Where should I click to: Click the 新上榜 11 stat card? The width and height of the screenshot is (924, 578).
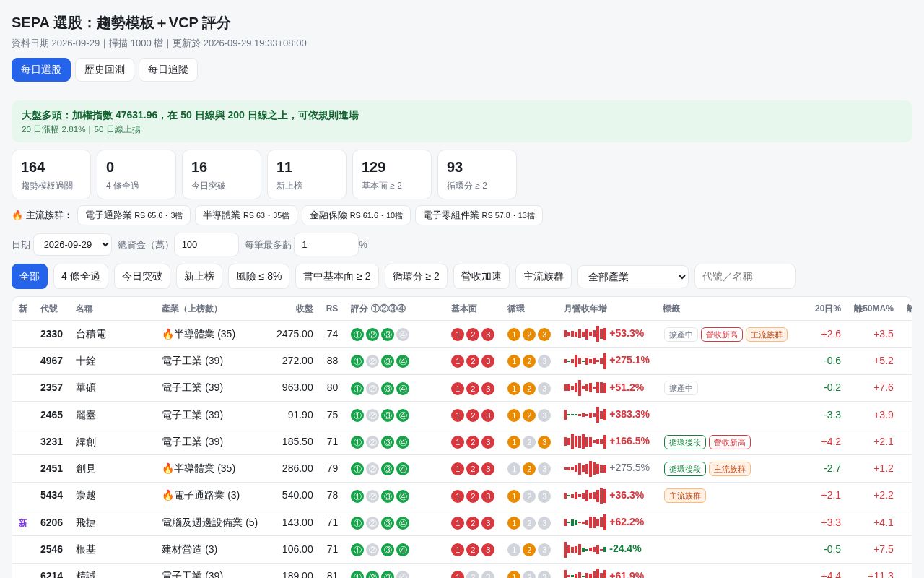[307, 175]
